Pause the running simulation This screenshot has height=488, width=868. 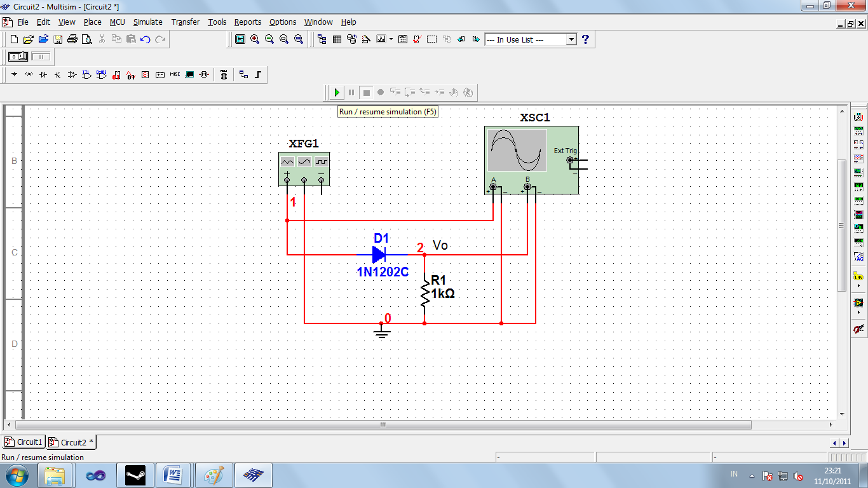(x=351, y=92)
